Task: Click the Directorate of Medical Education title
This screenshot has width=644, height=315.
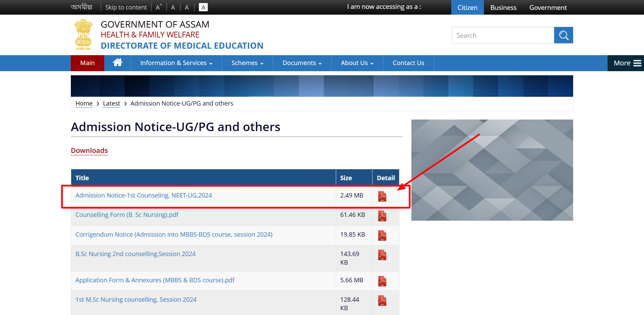Action: tap(182, 46)
